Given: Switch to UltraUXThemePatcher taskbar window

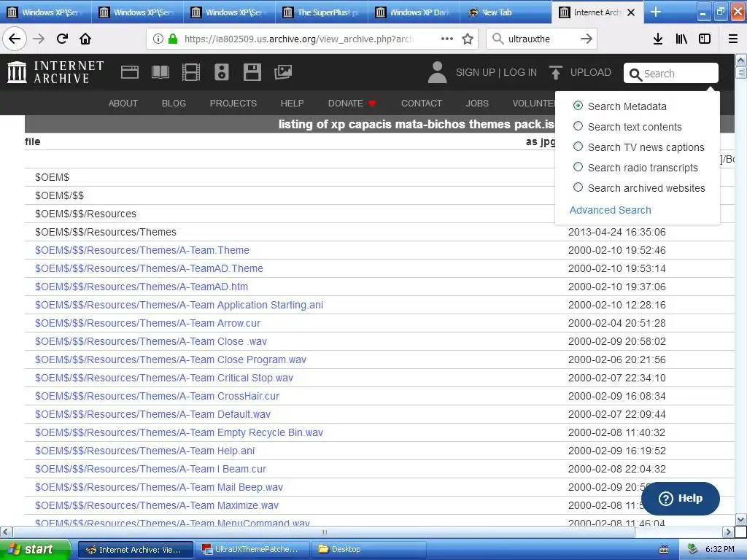Looking at the screenshot, I should point(252,550).
